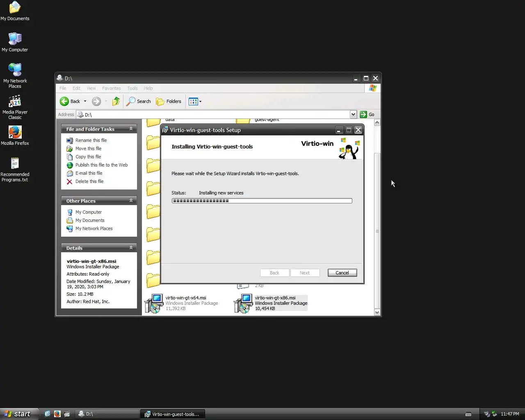
Task: Click the tray icon left of network icon
Action: (x=487, y=414)
